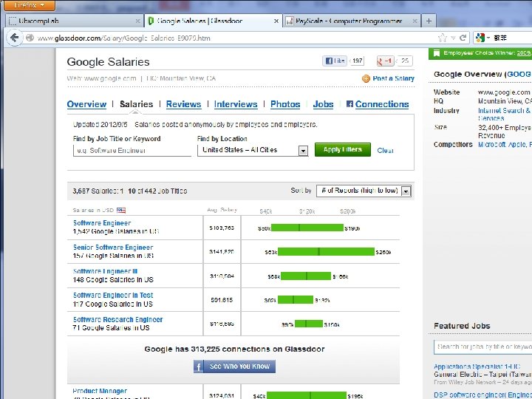
Task: Click the reload page icon
Action: tap(463, 38)
